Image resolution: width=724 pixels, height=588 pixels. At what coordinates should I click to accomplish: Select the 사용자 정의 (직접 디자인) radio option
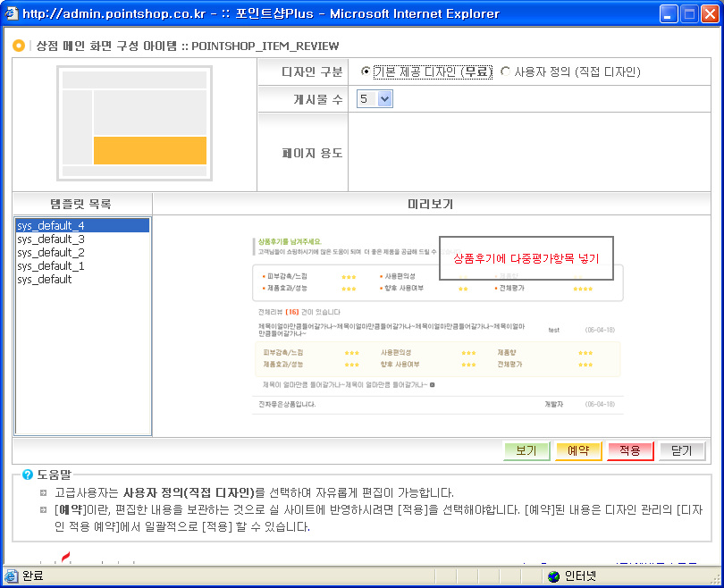tap(506, 71)
